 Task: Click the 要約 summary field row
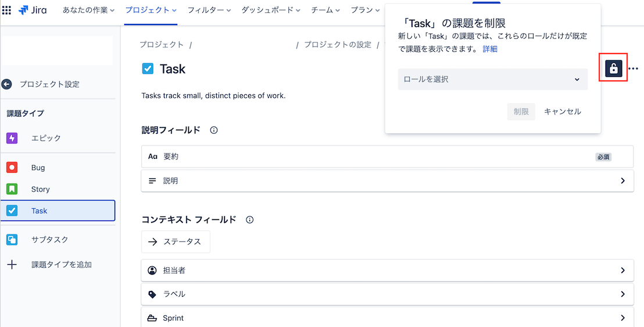(x=387, y=157)
